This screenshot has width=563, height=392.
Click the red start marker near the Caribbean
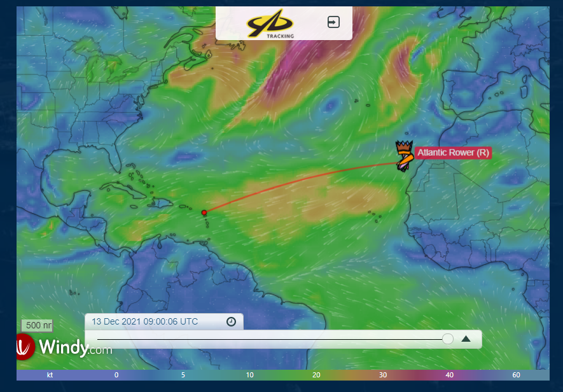tap(205, 213)
